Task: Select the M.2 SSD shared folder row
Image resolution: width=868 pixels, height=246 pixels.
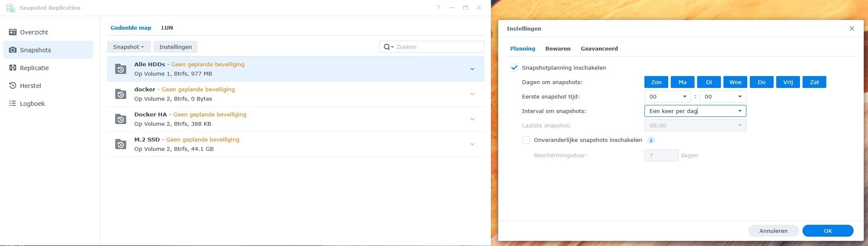Action: [x=295, y=144]
